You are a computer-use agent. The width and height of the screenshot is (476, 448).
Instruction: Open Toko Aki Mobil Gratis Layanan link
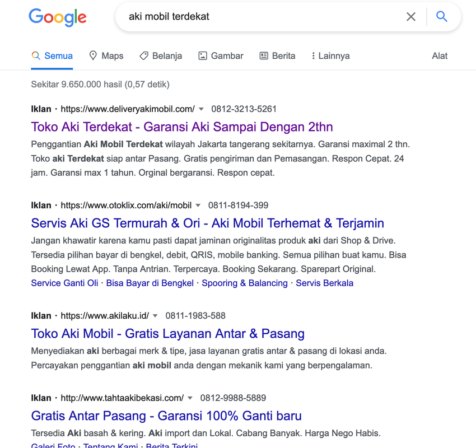point(167,334)
